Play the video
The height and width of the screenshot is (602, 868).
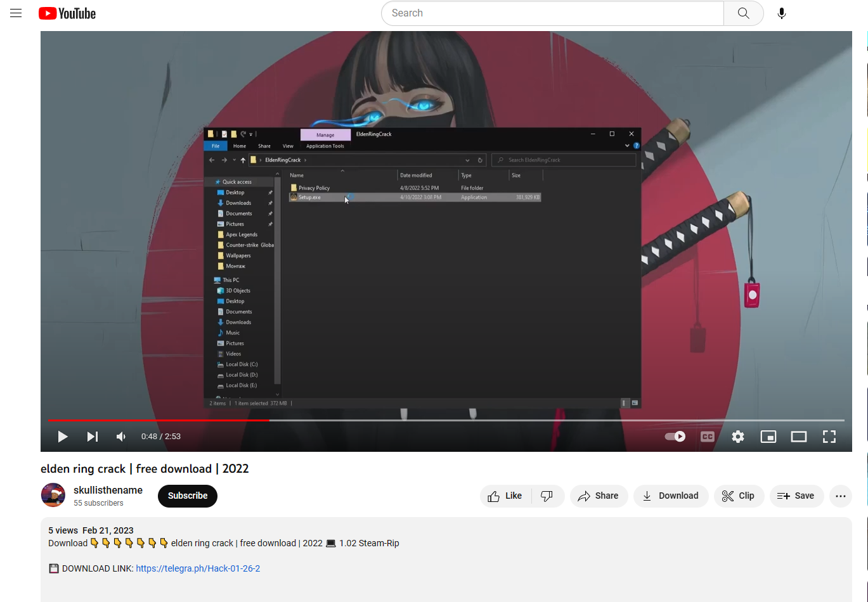[62, 437]
